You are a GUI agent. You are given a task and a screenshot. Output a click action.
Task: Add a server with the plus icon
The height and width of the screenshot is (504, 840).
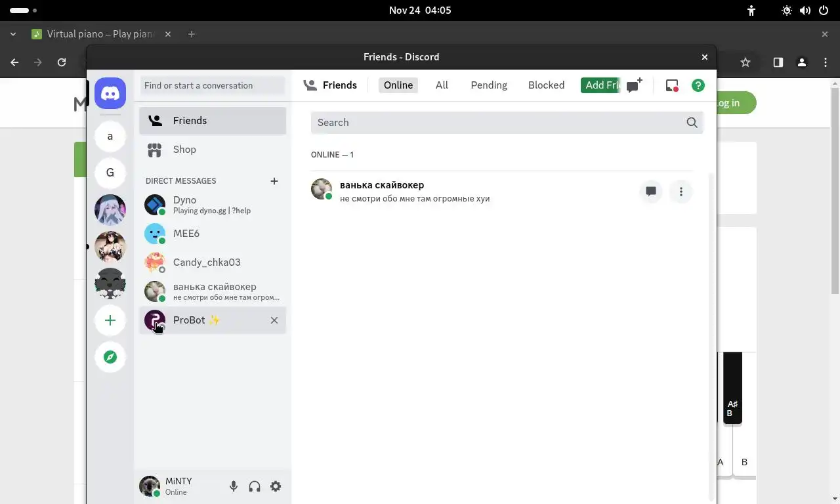tap(110, 320)
